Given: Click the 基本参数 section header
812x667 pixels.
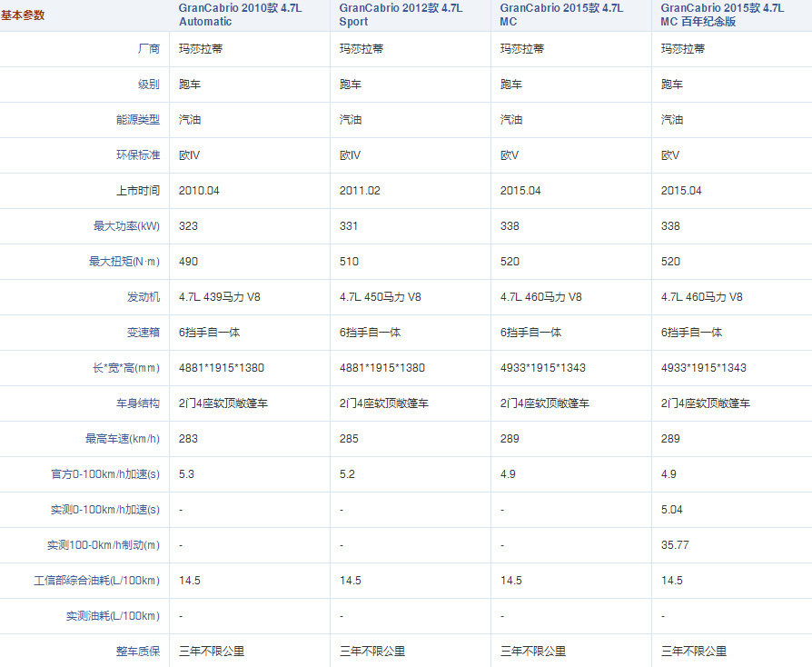Looking at the screenshot, I should pyautogui.click(x=23, y=15).
